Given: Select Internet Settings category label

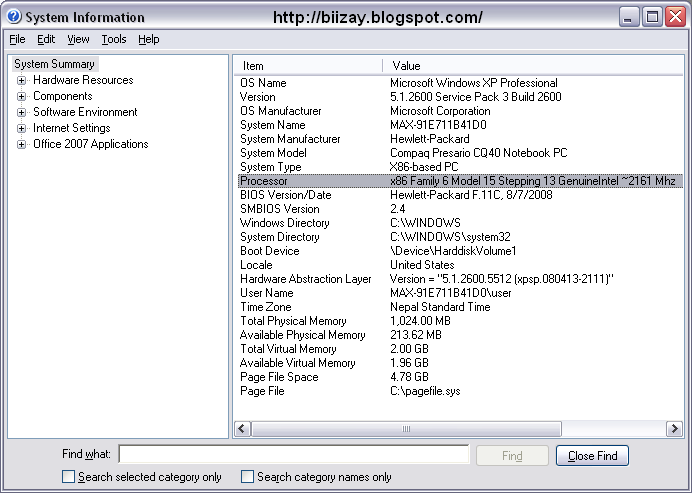Looking at the screenshot, I should (x=71, y=128).
